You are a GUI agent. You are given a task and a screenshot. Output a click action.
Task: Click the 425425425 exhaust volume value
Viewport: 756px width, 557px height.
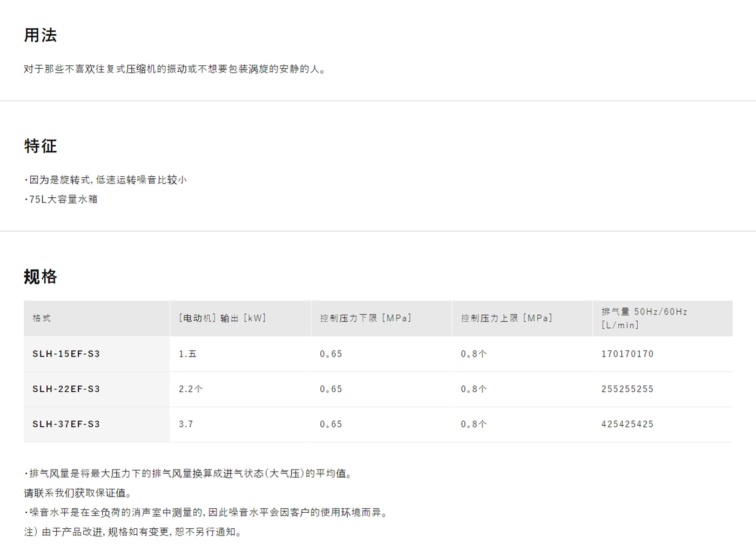click(x=627, y=424)
